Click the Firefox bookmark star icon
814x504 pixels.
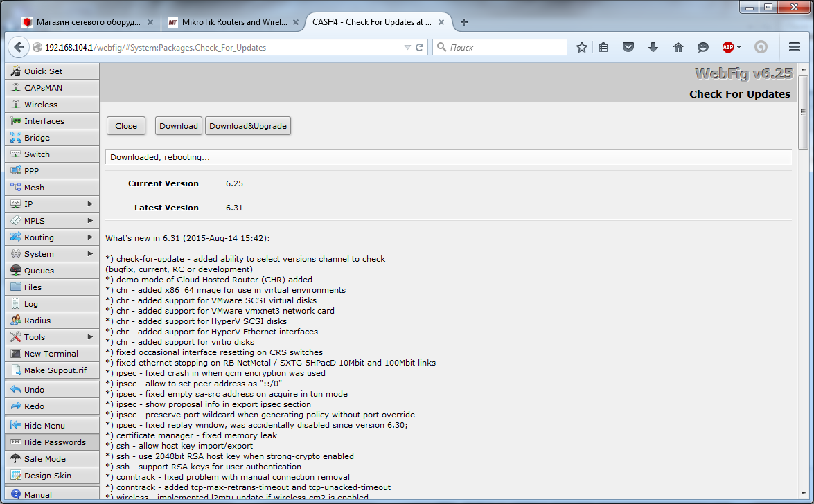click(x=582, y=47)
